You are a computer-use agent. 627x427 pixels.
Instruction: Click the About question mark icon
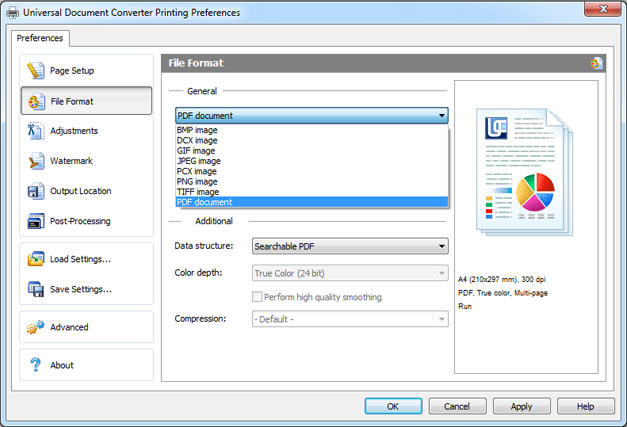tap(36, 365)
